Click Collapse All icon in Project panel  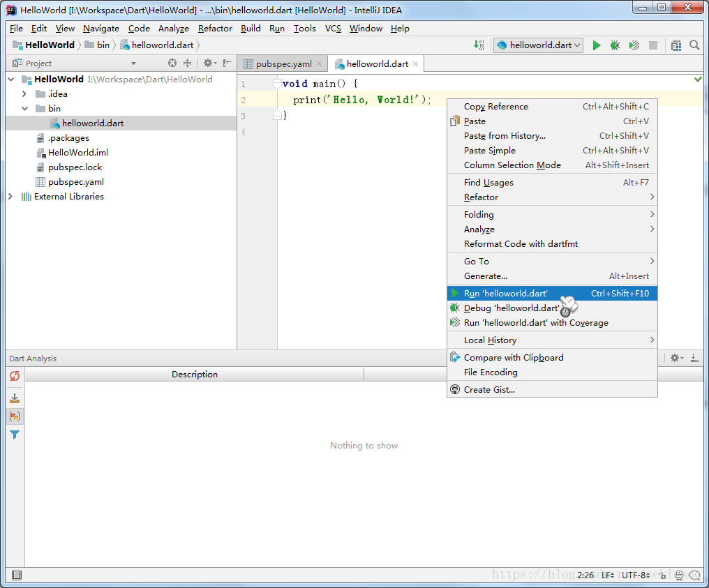(x=187, y=63)
